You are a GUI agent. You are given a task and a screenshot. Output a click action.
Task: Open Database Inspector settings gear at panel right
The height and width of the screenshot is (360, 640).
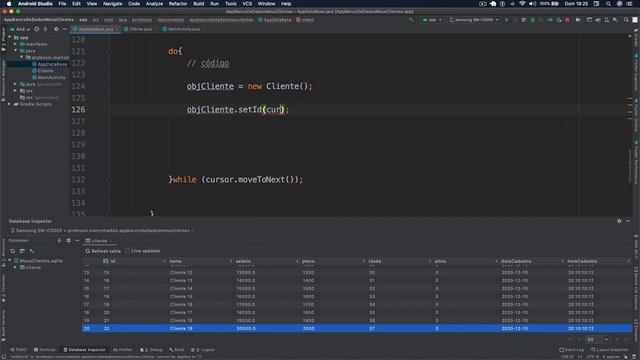tap(619, 221)
